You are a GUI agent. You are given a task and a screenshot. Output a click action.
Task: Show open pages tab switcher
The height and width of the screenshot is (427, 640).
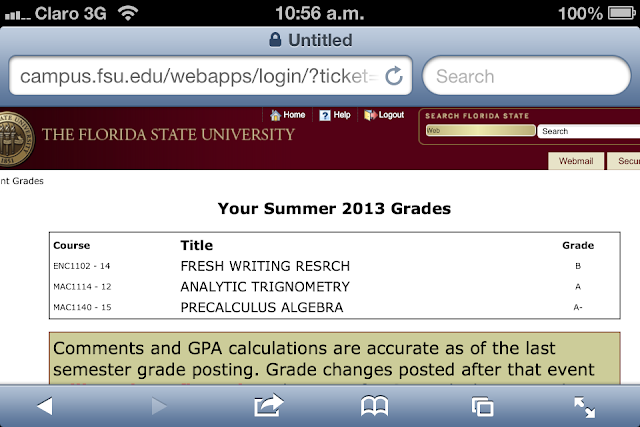coord(482,405)
